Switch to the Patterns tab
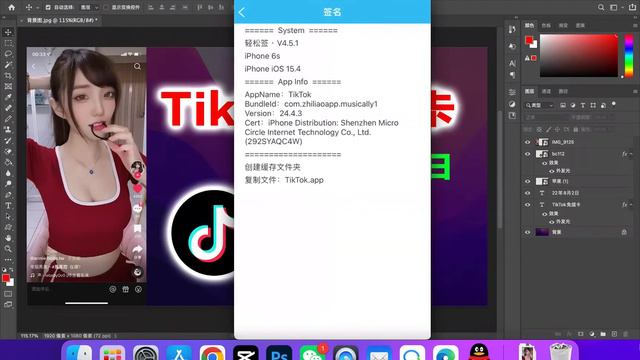The width and height of the screenshot is (640, 360). [x=580, y=25]
